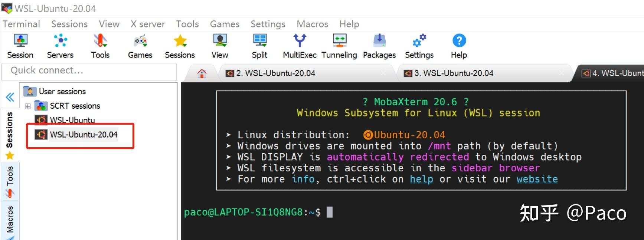Click the WSL-Ubuntu session icon
This screenshot has height=240, width=644.
coord(41,119)
